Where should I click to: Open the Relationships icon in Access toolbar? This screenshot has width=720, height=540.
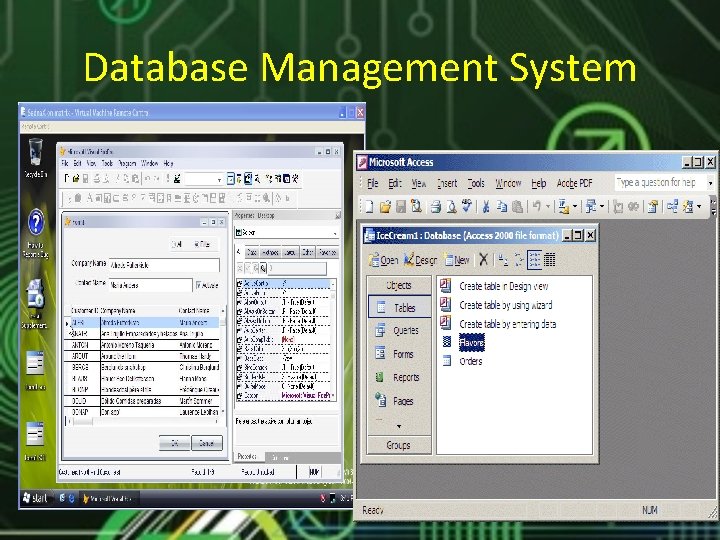tap(672, 207)
